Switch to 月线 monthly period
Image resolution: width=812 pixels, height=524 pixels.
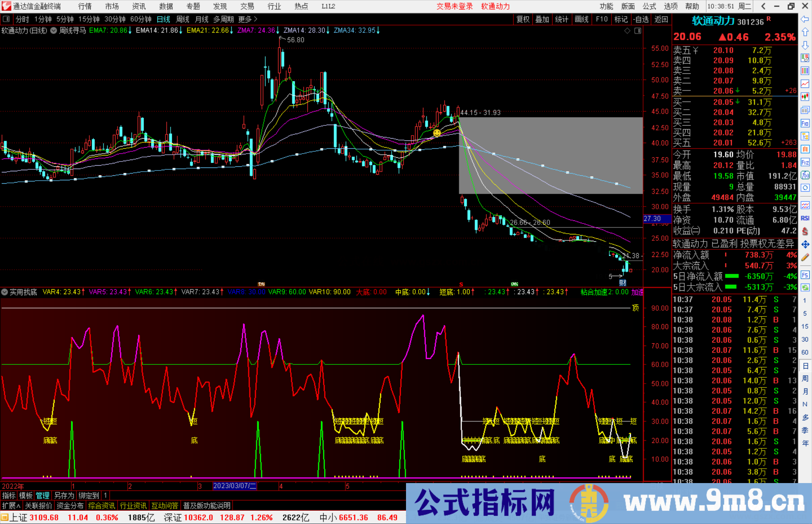point(202,19)
